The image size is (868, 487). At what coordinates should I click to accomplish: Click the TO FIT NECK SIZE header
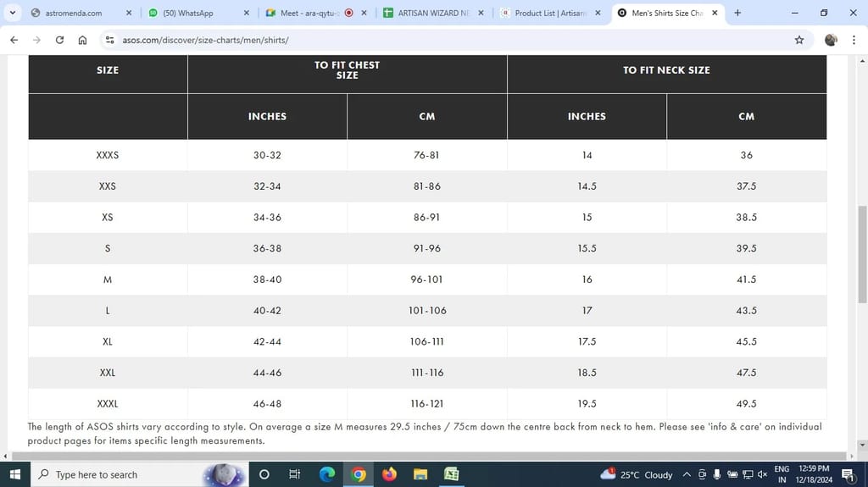tap(666, 70)
